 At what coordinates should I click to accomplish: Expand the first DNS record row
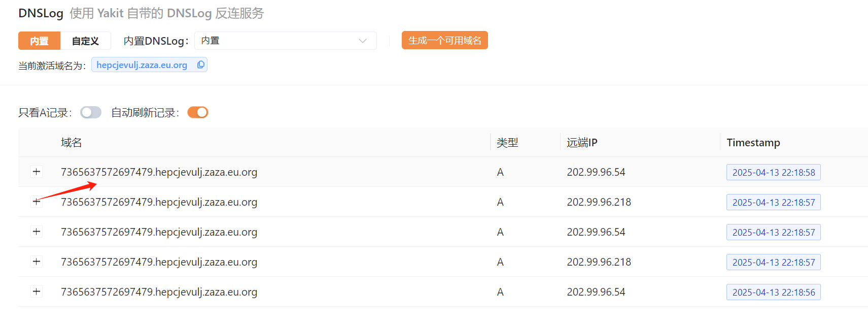tap(37, 172)
